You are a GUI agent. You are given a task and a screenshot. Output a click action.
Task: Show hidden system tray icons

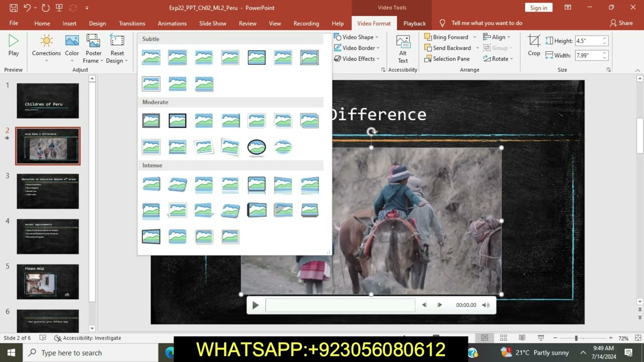(x=583, y=352)
